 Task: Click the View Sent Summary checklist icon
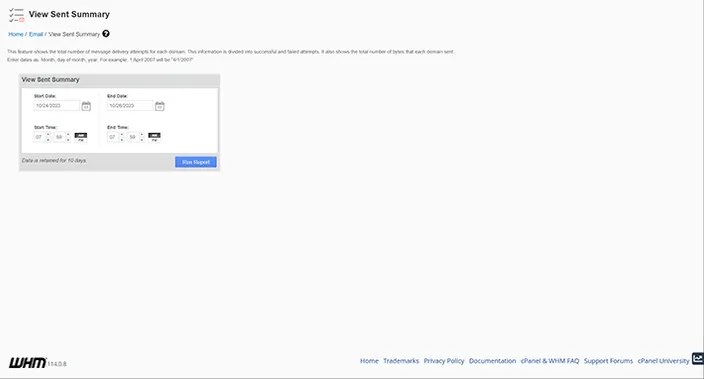click(x=16, y=15)
